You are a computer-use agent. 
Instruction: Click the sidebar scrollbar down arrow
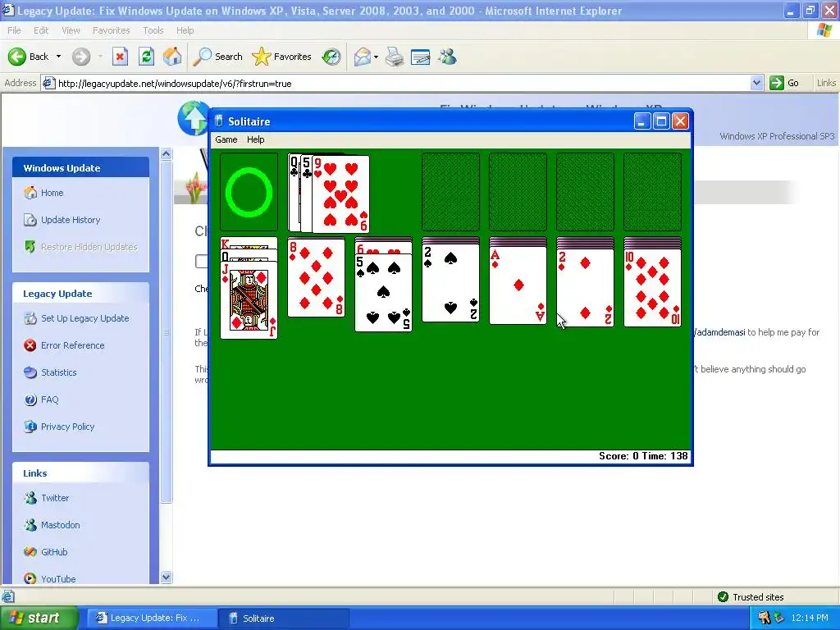[x=166, y=577]
